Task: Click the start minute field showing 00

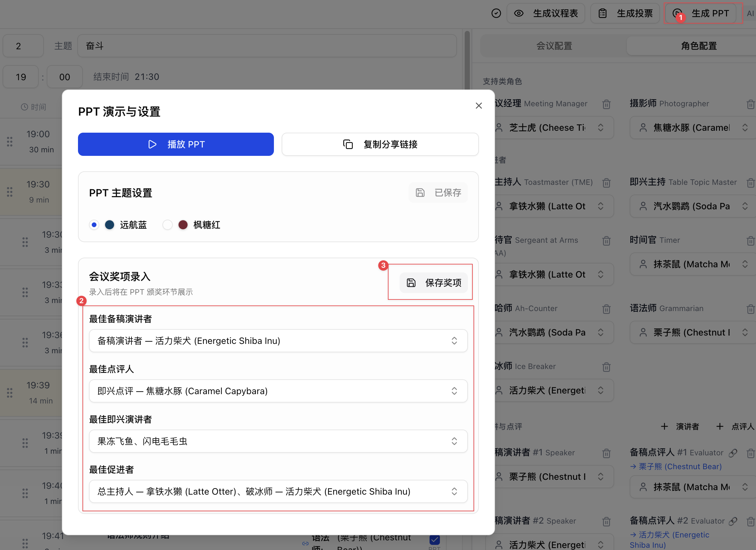Action: (x=65, y=77)
